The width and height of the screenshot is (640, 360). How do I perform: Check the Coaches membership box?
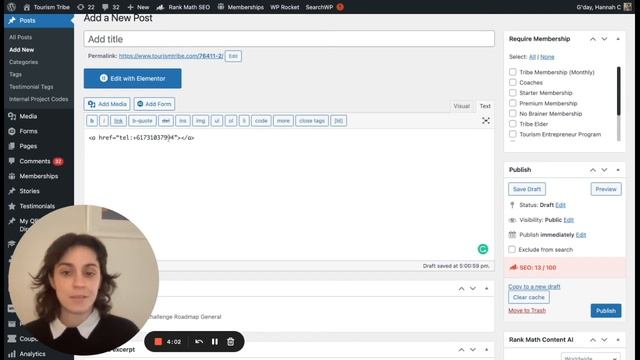point(513,82)
